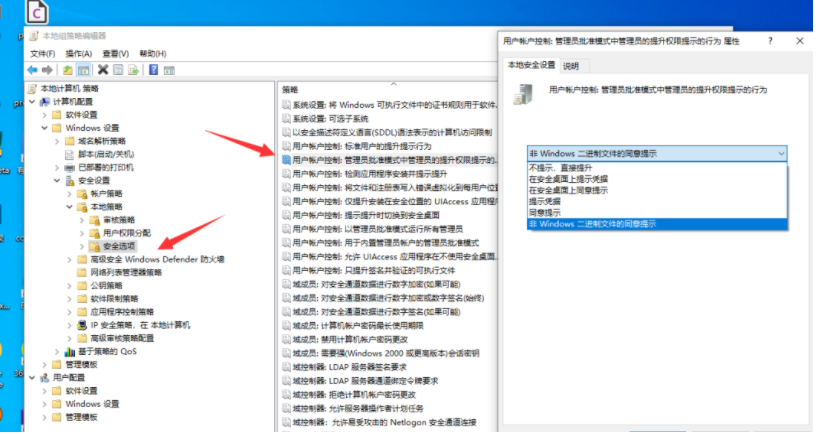Click the 基于策略的 QoS chart icon
Image resolution: width=819 pixels, height=434 pixels.
pos(69,352)
